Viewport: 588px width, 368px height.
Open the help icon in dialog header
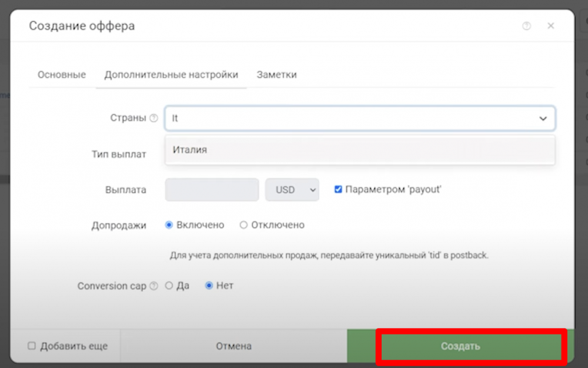tap(526, 26)
